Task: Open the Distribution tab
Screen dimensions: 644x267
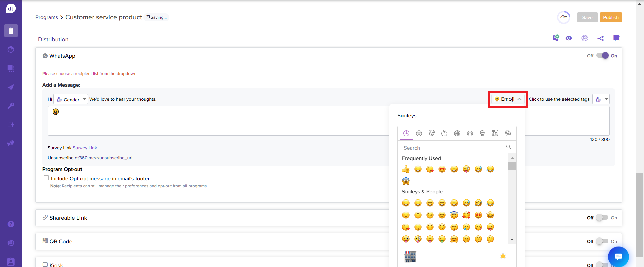Action: (x=53, y=39)
